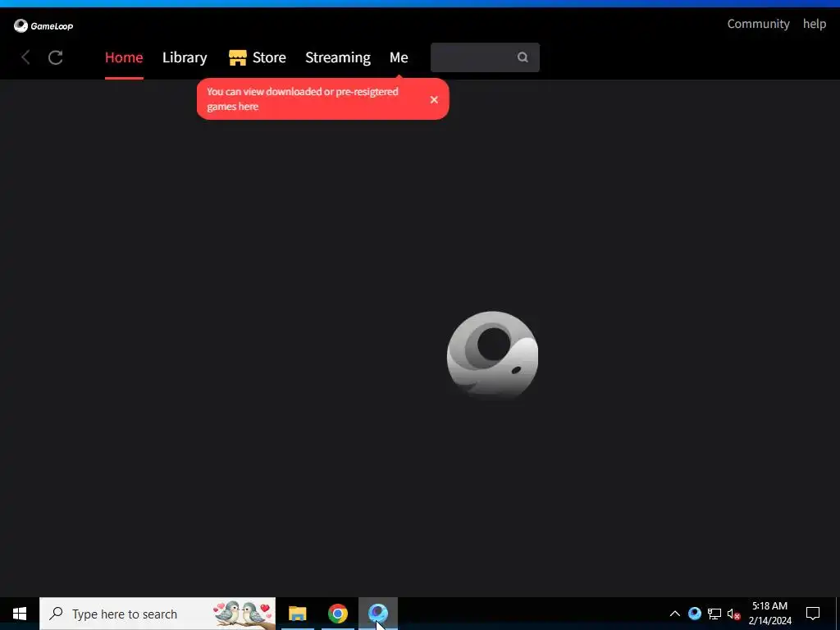Viewport: 840px width, 630px height.
Task: Refresh the page with the reload icon
Action: pyautogui.click(x=56, y=57)
